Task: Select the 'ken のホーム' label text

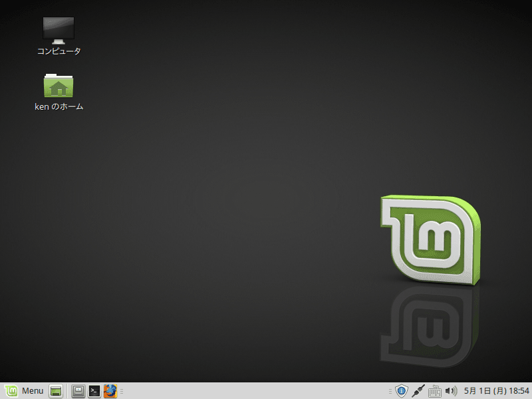Action: [x=59, y=106]
